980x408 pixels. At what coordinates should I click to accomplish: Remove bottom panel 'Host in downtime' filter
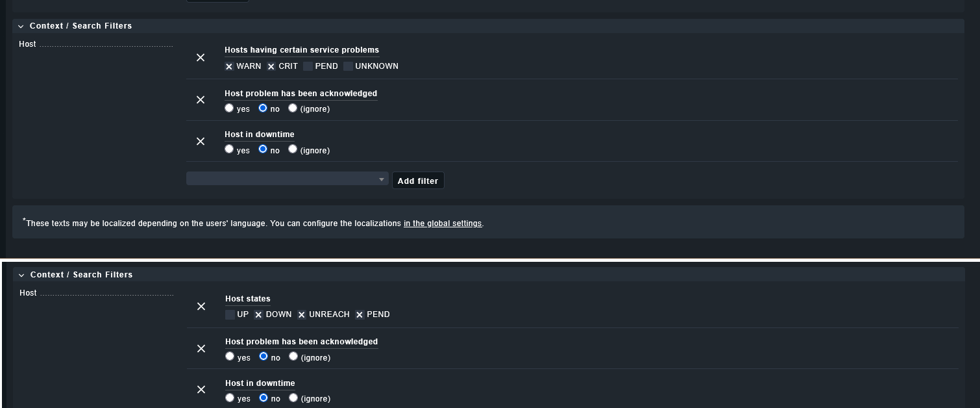(201, 390)
